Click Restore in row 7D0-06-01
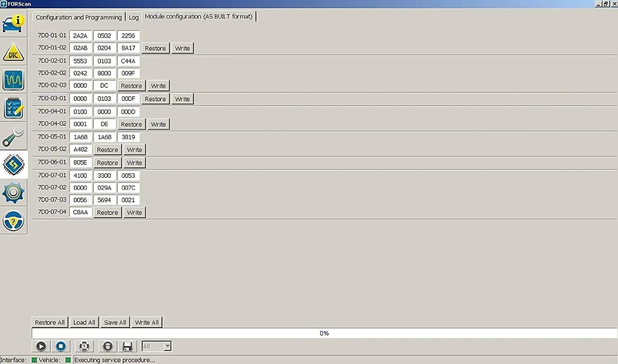 coord(108,163)
